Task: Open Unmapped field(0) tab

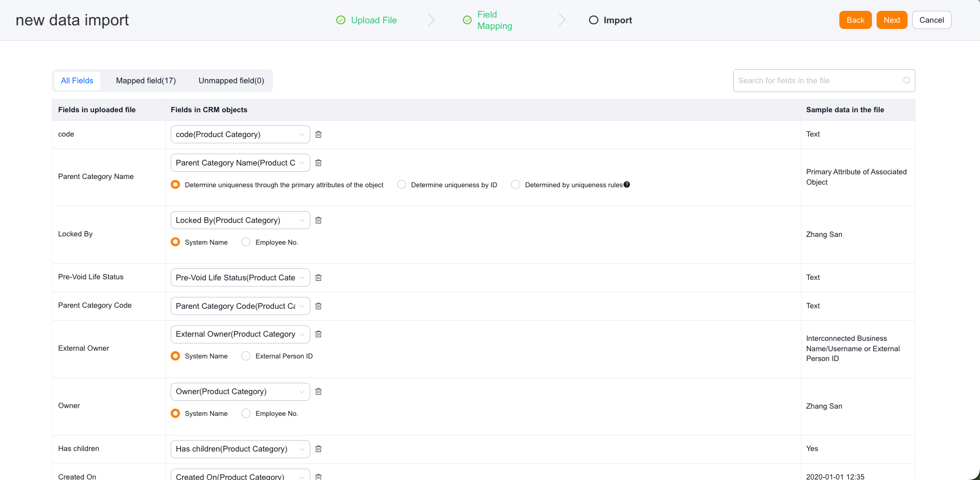Action: (x=231, y=81)
